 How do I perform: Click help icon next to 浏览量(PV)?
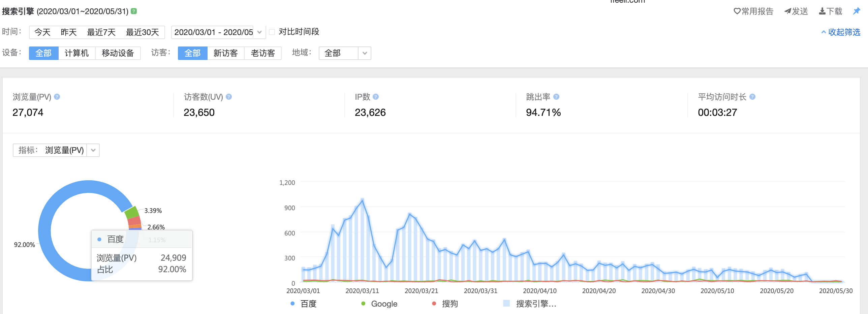[57, 97]
